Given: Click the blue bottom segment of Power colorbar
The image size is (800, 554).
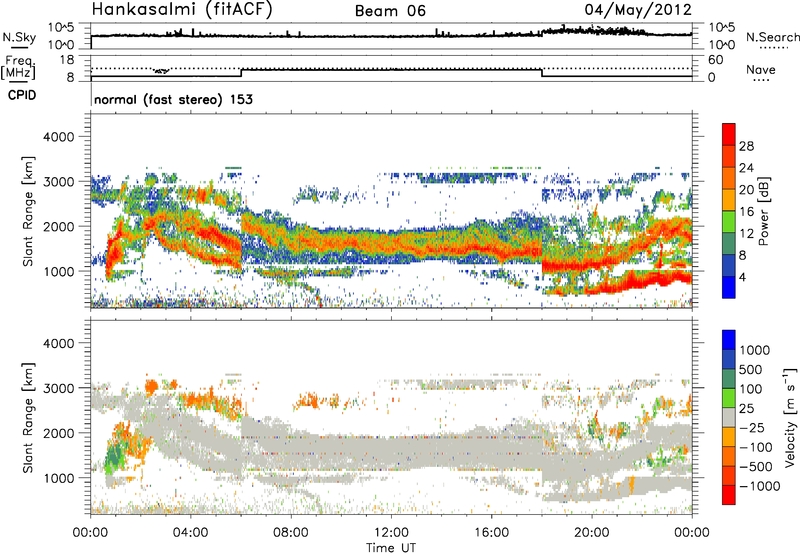Looking at the screenshot, I should [x=729, y=287].
